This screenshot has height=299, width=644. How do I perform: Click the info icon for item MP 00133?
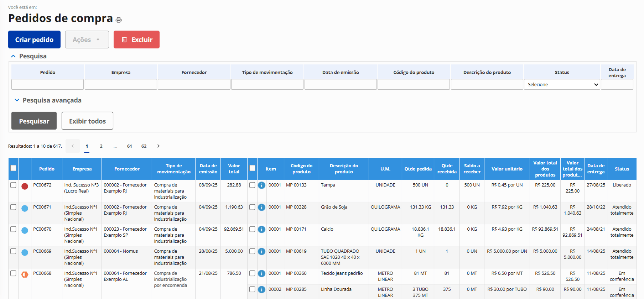pos(261,185)
